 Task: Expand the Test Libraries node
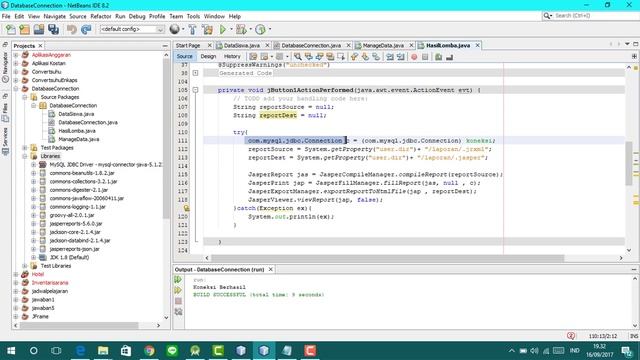point(25,266)
